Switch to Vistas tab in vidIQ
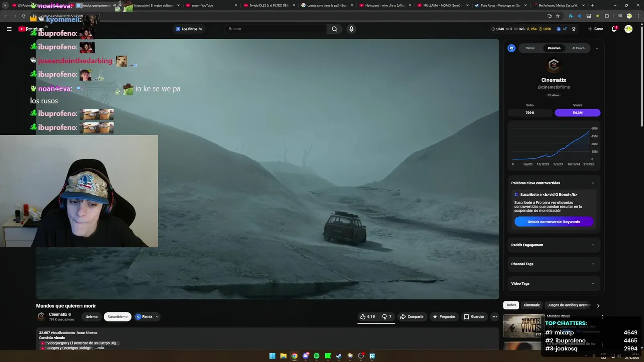Viewport: 644px width, 362px height. click(530, 48)
